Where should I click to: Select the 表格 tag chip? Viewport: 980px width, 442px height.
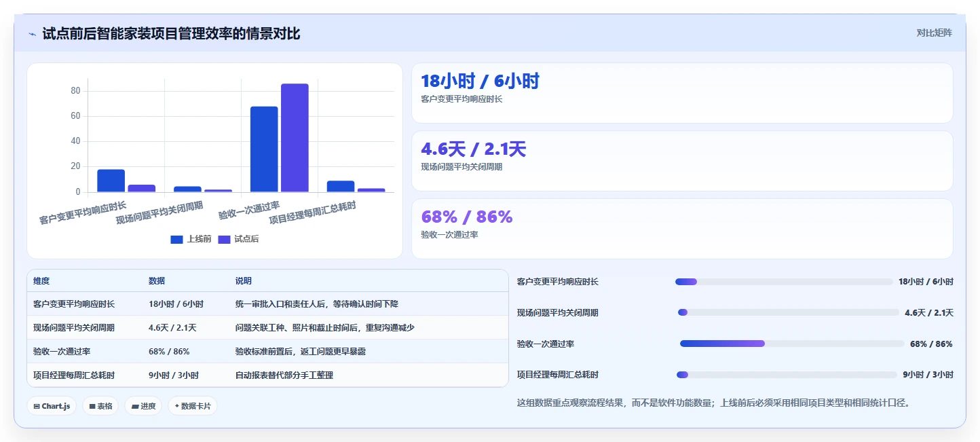pos(100,406)
